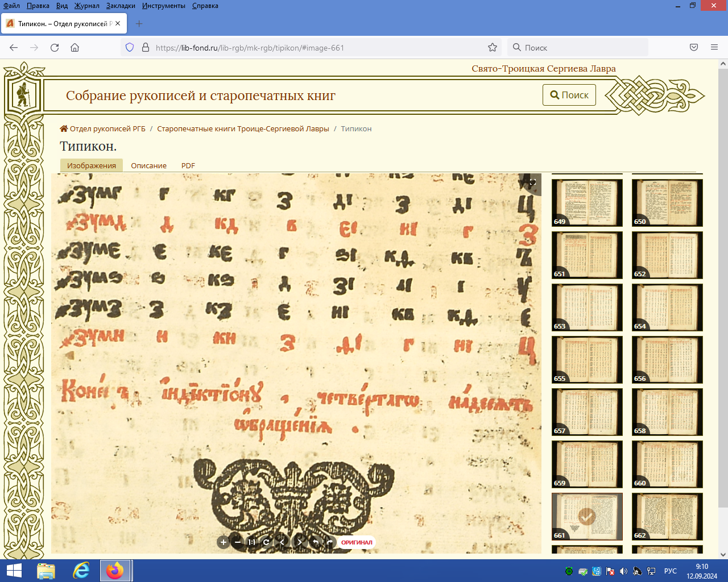Reset image to 1:1 scale
728x582 pixels.
click(251, 542)
